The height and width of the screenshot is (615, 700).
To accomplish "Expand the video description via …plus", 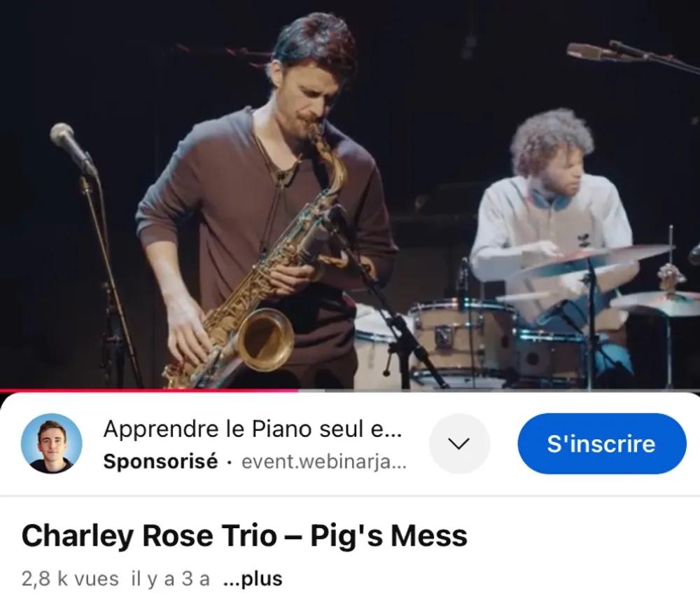I will tap(253, 579).
